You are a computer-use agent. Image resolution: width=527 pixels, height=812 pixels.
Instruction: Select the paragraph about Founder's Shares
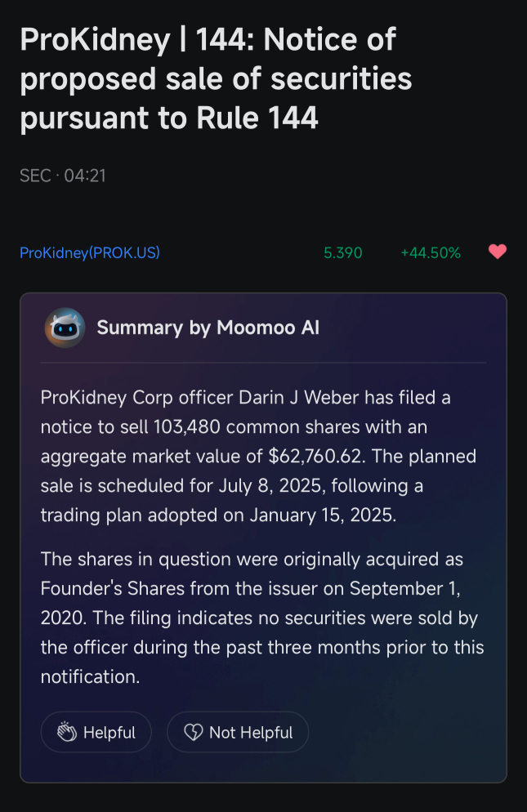click(x=262, y=618)
